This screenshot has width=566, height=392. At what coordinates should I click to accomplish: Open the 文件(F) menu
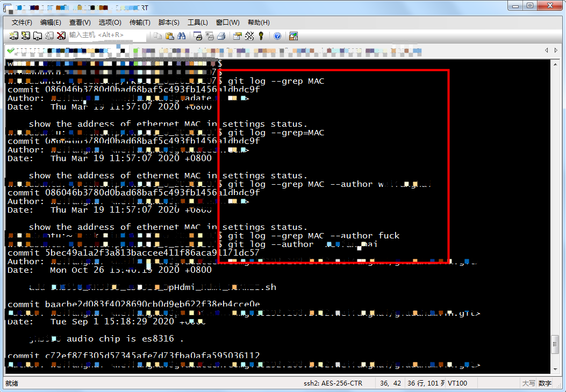click(x=21, y=22)
